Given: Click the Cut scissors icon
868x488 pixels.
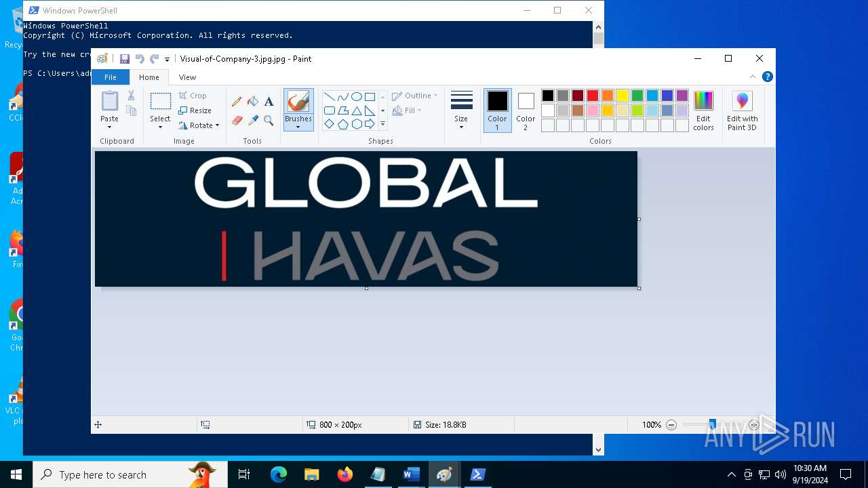Looking at the screenshot, I should coord(131,96).
